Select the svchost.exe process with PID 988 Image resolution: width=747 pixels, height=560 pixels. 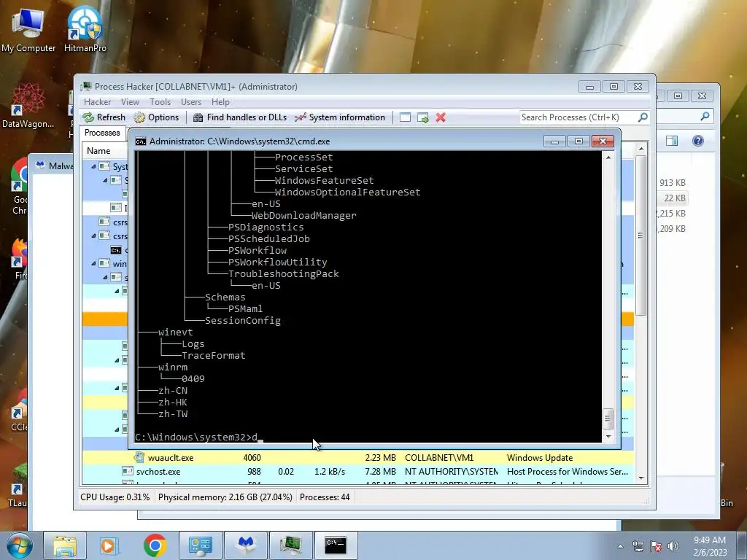tap(357, 472)
